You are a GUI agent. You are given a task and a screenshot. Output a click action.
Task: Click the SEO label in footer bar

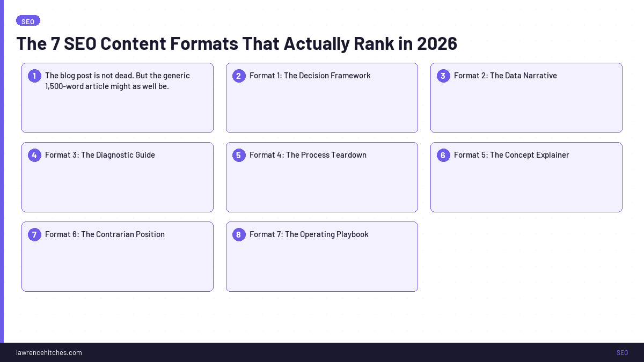tap(622, 352)
